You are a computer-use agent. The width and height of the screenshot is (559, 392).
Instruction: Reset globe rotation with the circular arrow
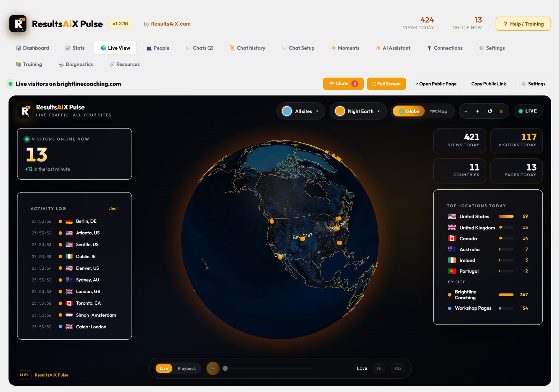coord(490,111)
